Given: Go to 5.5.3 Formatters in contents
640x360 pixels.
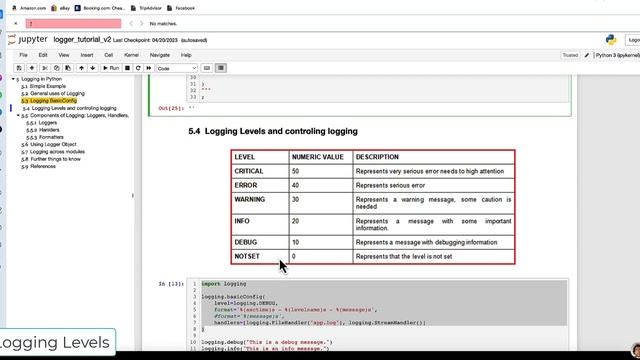Looking at the screenshot, I should [x=45, y=137].
